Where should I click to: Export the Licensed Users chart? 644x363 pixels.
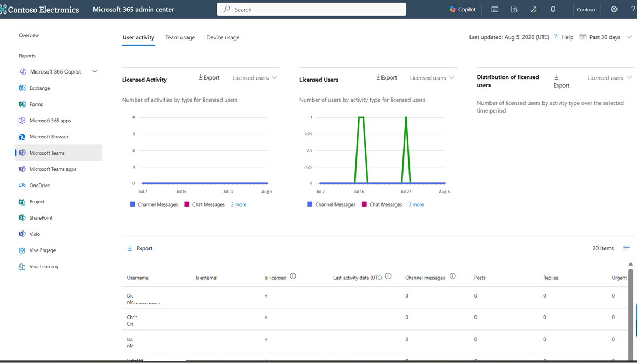click(x=386, y=77)
